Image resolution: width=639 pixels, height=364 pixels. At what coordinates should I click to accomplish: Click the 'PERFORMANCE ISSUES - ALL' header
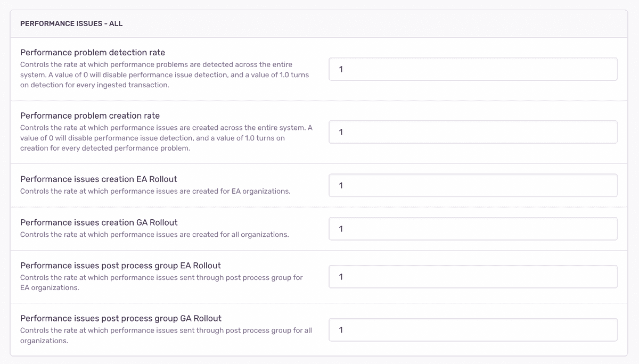(71, 24)
